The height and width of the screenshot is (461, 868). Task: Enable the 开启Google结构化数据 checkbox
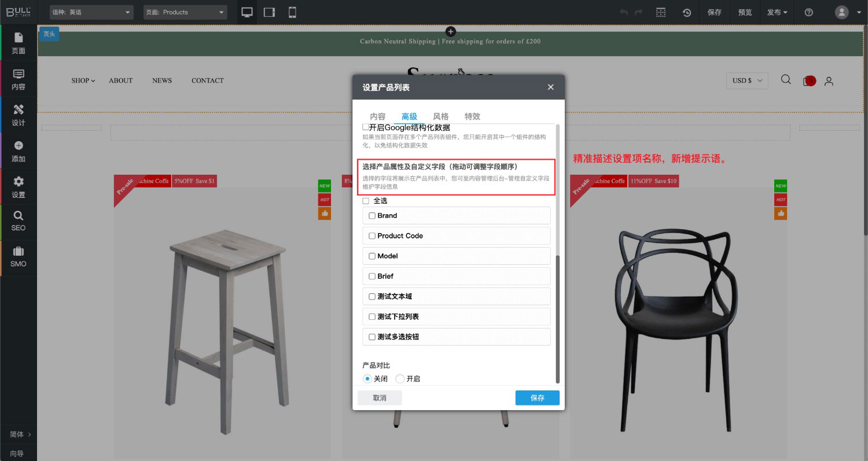tap(366, 127)
